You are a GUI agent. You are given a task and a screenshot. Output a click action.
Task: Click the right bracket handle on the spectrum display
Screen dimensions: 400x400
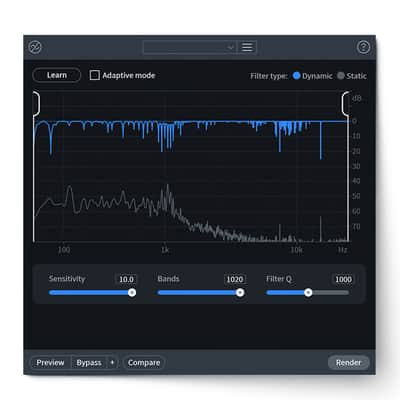[346, 104]
